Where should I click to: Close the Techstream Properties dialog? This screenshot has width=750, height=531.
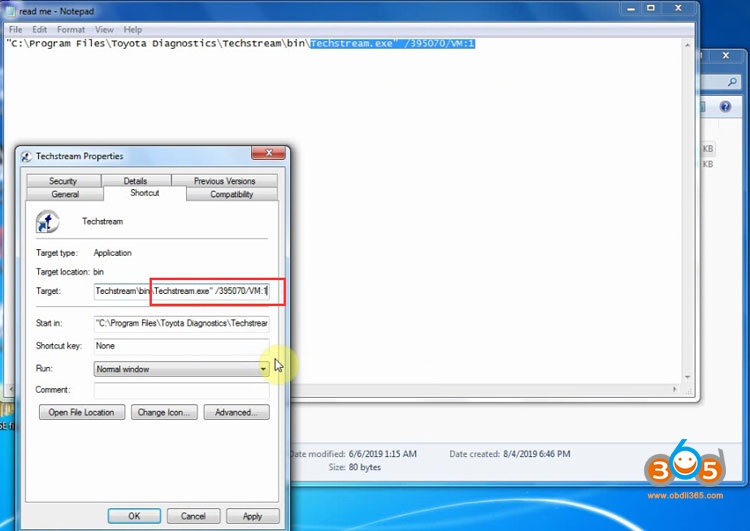tap(268, 153)
